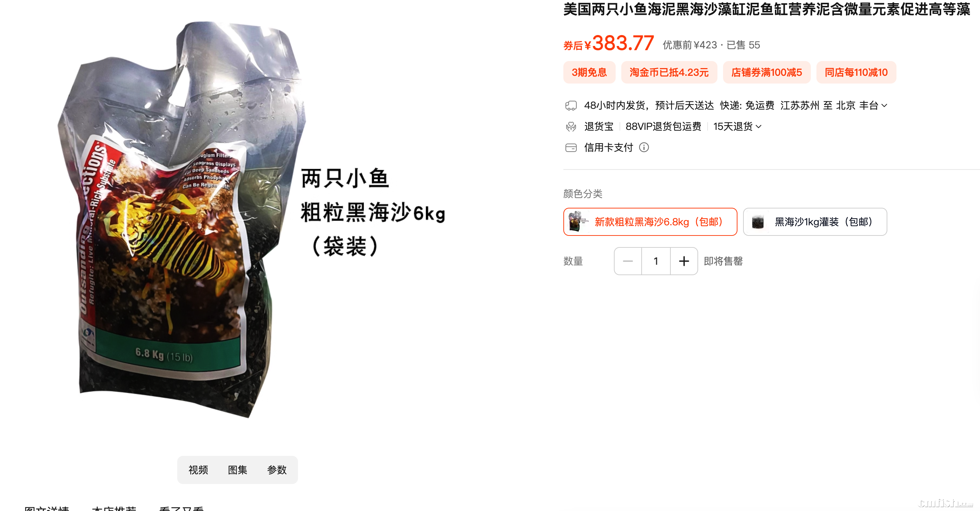
Task: Click the quantity input field
Action: [656, 261]
